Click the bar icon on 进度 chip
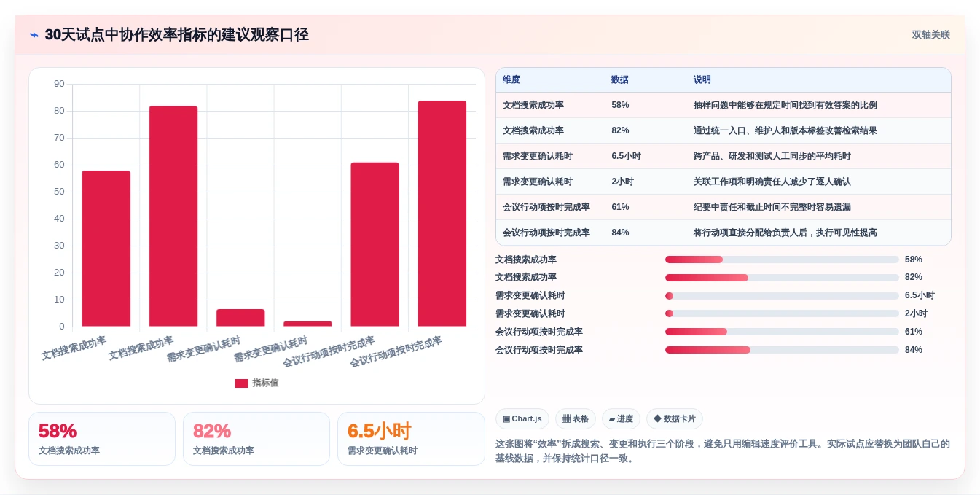 point(612,419)
